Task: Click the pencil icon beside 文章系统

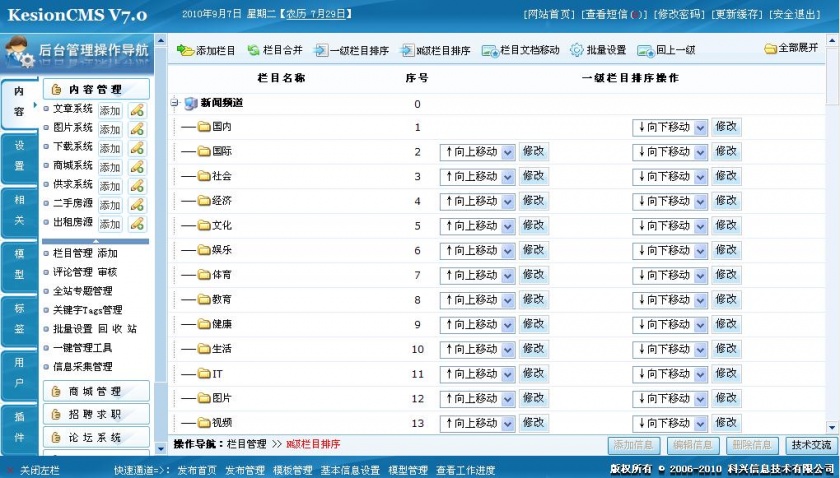Action: pyautogui.click(x=137, y=110)
